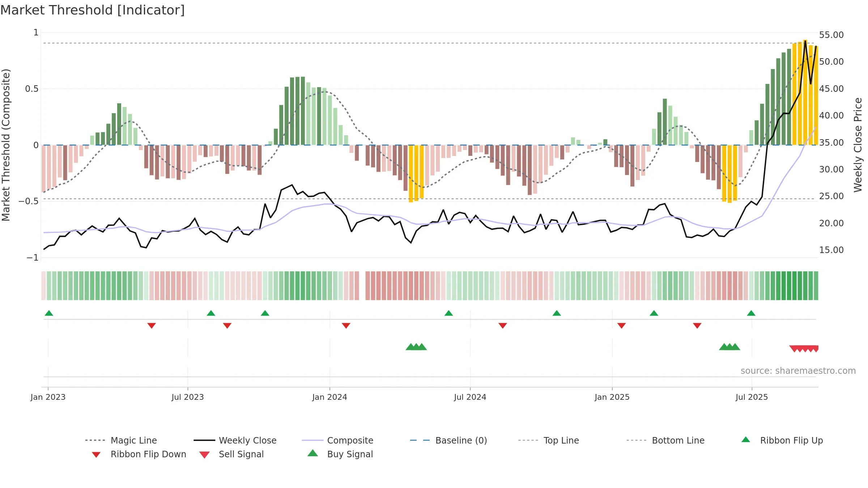Click the 30.00 price tick label
868x488 pixels.
point(831,170)
